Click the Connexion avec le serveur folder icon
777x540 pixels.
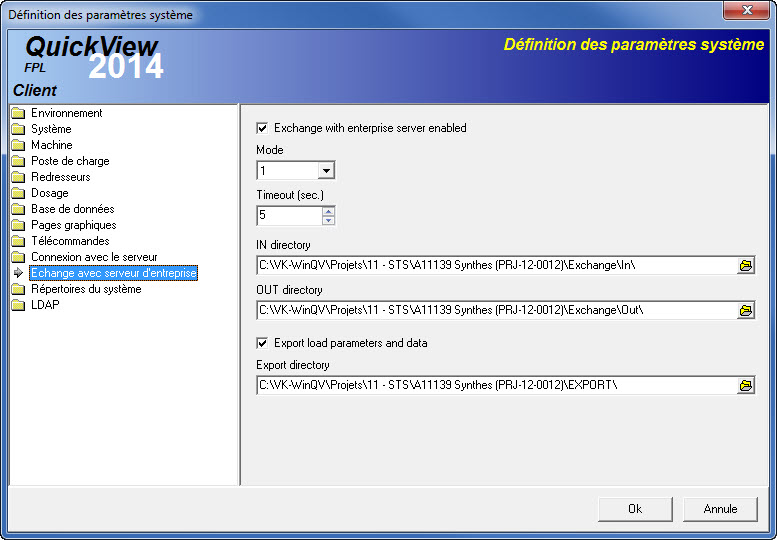click(x=18, y=257)
